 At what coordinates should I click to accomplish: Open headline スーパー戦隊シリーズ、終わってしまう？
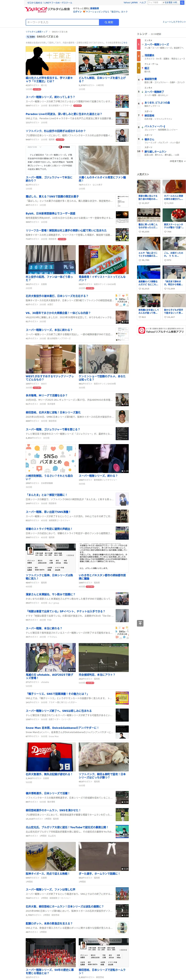(x=50, y=97)
